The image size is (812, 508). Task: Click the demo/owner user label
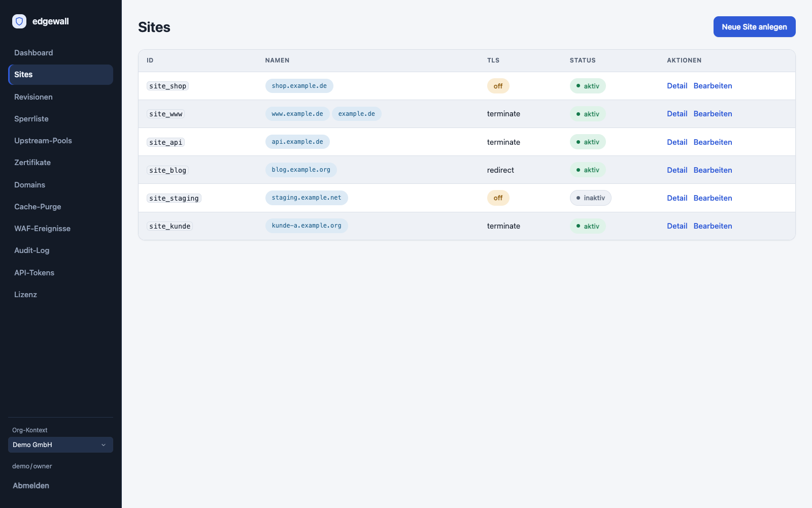pyautogui.click(x=32, y=466)
